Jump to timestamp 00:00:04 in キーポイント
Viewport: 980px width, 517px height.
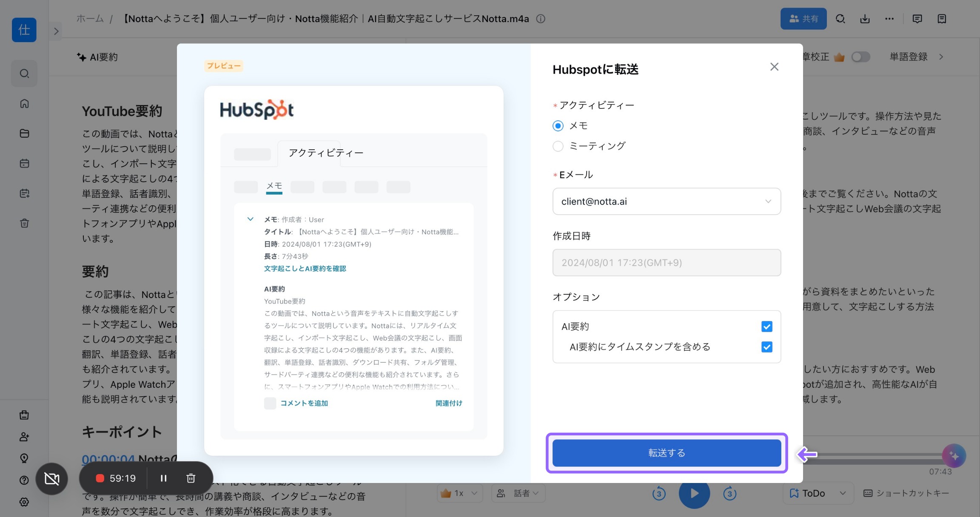(x=108, y=459)
